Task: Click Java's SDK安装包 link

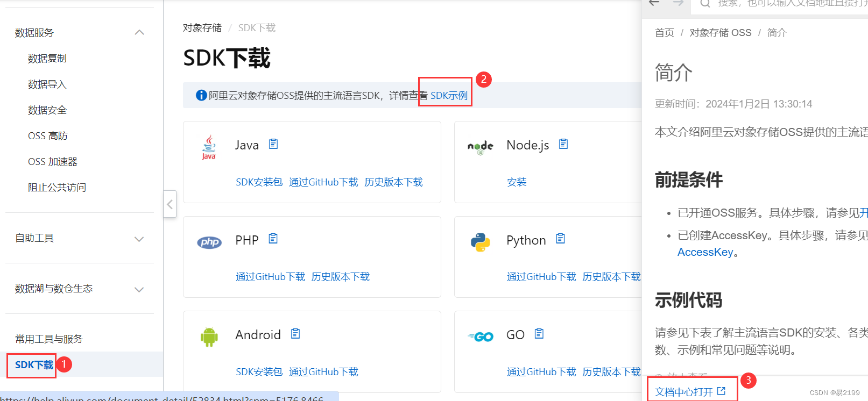Action: click(259, 182)
